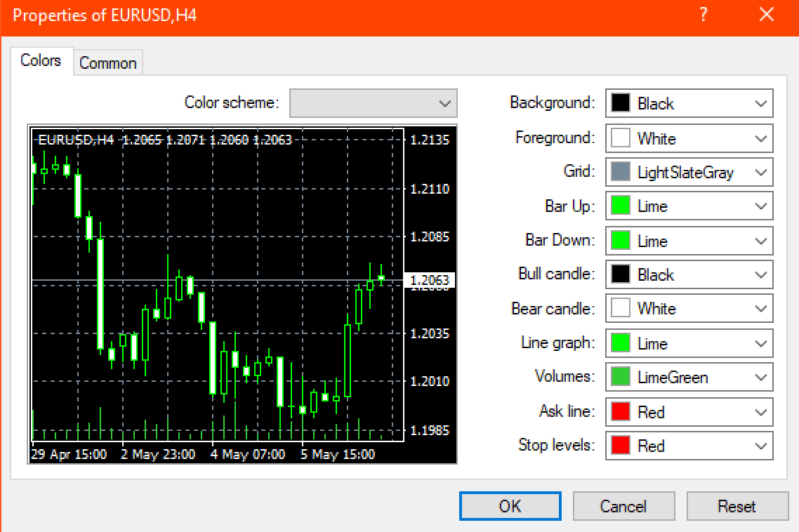The image size is (799, 532).
Task: Select the Colors tab
Action: point(41,60)
